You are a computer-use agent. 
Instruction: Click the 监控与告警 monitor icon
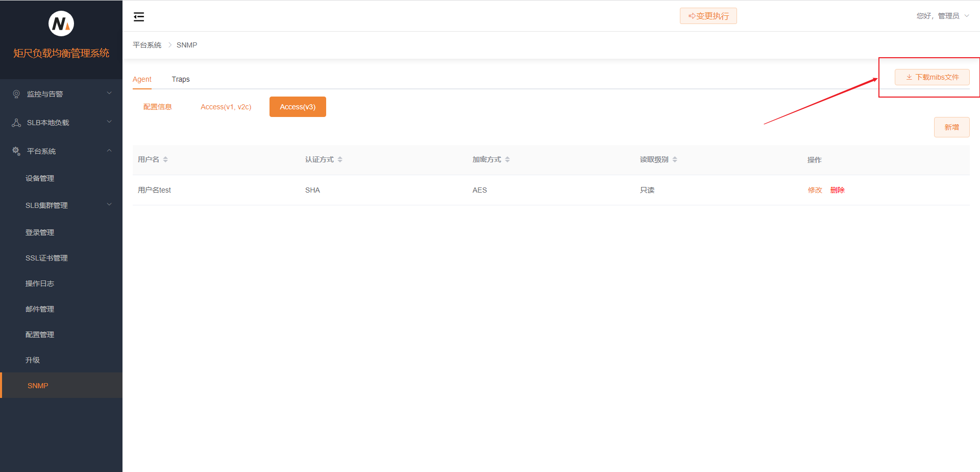(16, 94)
